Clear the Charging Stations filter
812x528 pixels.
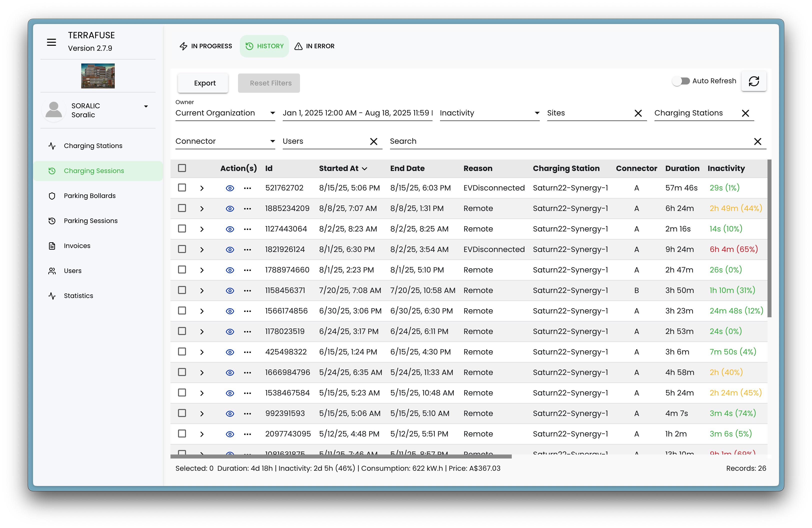pyautogui.click(x=745, y=113)
